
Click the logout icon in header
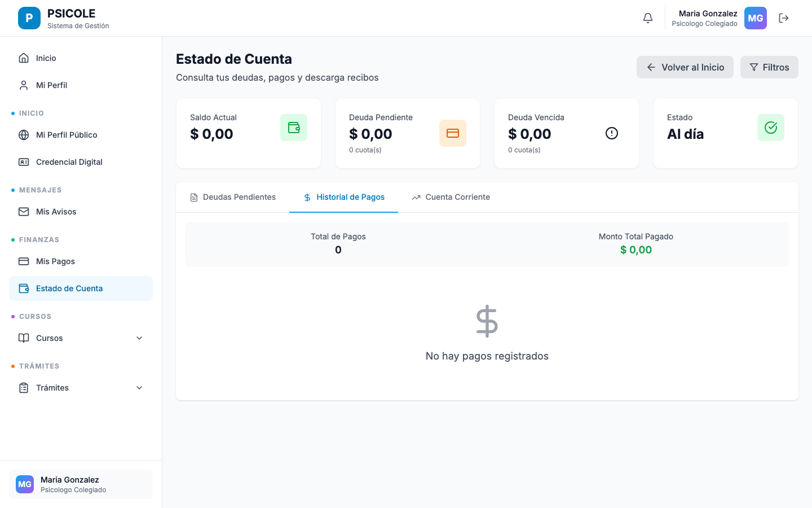tap(784, 18)
